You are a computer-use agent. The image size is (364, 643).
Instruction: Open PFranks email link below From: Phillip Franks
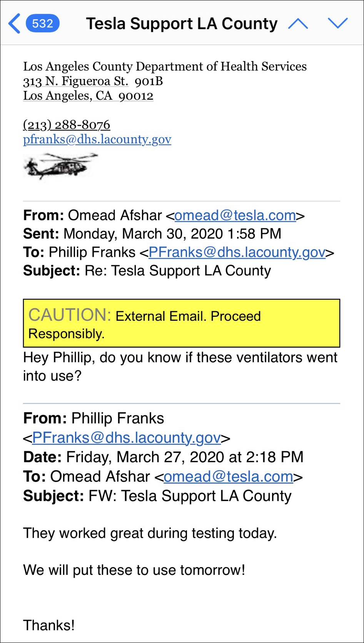click(x=126, y=438)
